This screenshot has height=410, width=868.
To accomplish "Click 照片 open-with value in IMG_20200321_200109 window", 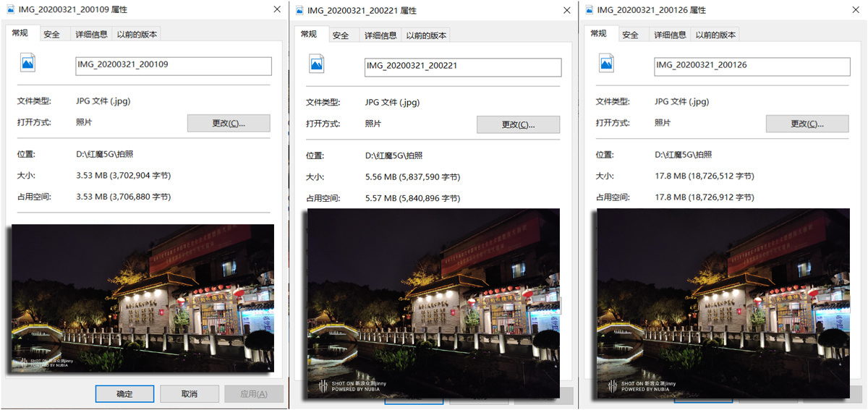I will (x=84, y=122).
